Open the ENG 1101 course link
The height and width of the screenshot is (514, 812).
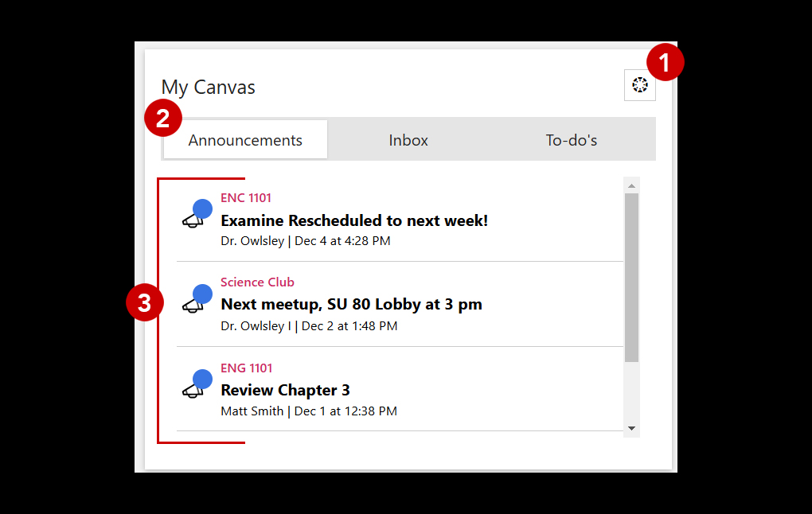tap(246, 368)
